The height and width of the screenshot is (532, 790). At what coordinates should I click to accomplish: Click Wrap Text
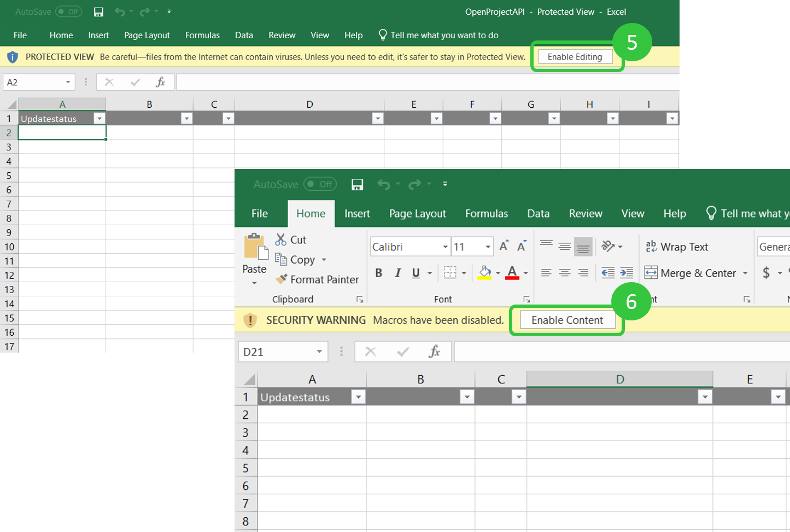coord(677,247)
